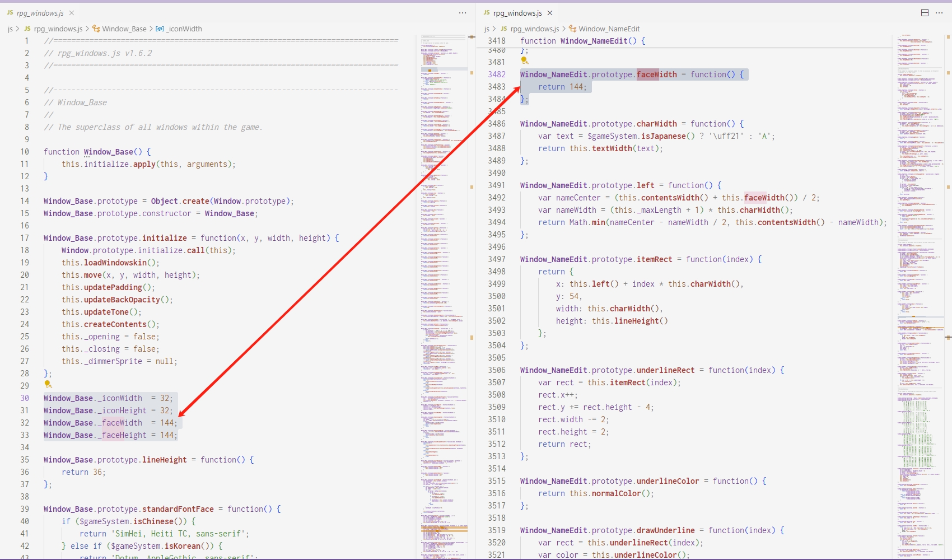Open more actions menu in left editor

463,13
